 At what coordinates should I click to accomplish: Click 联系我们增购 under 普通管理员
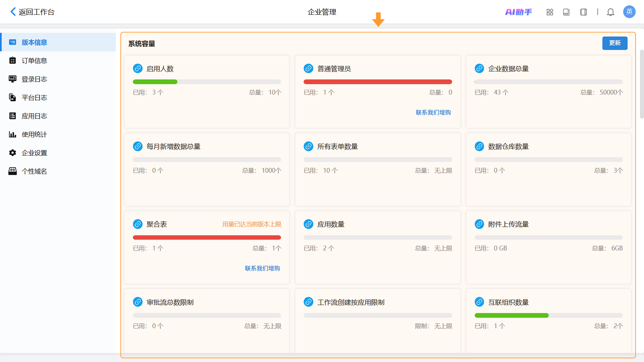coord(433,112)
